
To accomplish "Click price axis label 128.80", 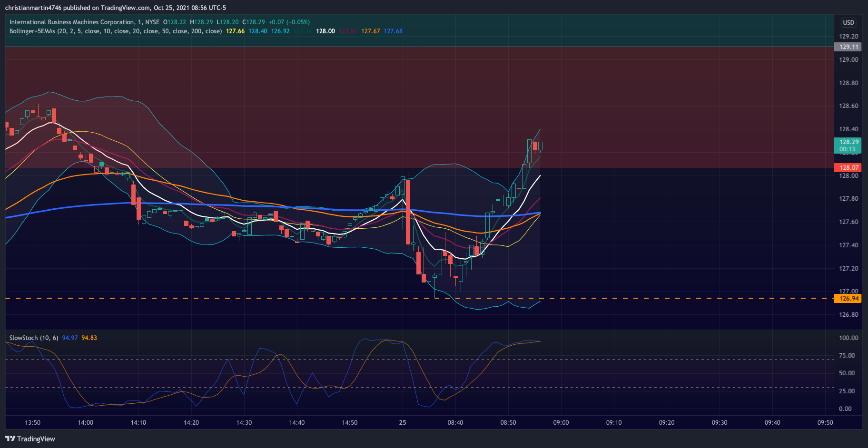I will [848, 83].
